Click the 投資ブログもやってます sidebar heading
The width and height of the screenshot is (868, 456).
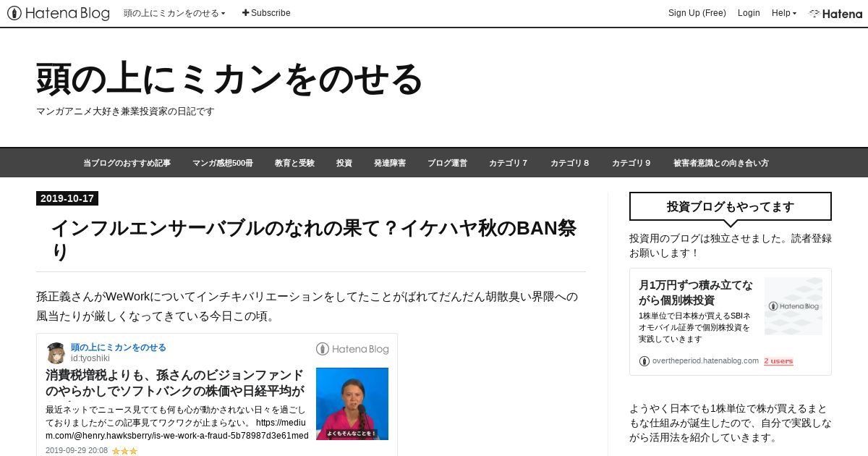[731, 206]
